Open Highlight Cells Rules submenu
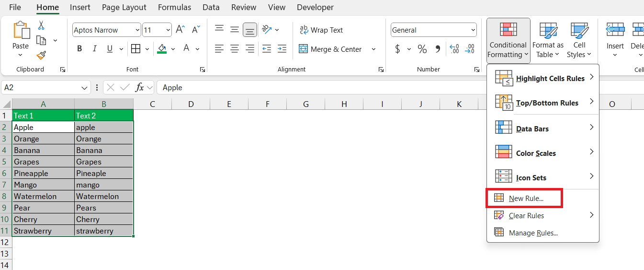Viewport: 644px width, 270px height. 543,78
